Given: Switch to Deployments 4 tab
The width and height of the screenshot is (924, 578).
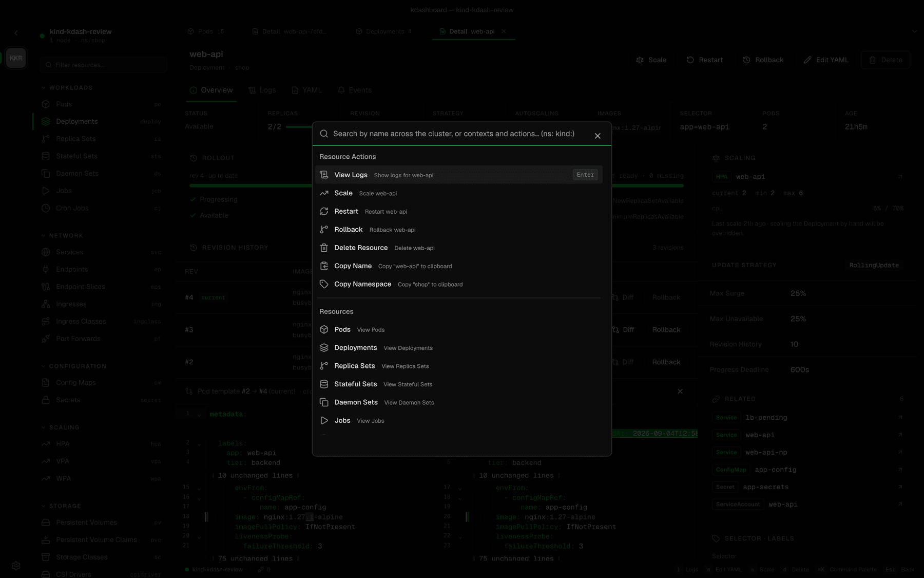Looking at the screenshot, I should click(x=384, y=31).
